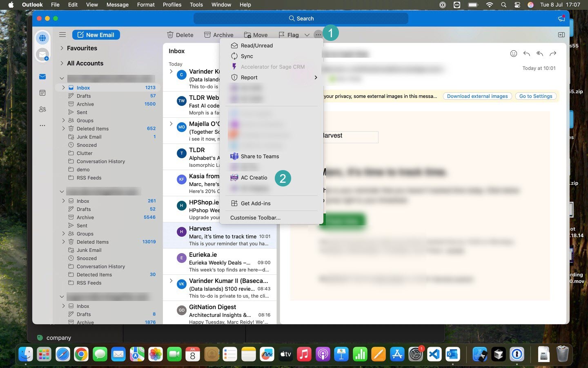Select the Drafts folder with 57 items
The width and height of the screenshot is (588, 368).
coord(108,96)
